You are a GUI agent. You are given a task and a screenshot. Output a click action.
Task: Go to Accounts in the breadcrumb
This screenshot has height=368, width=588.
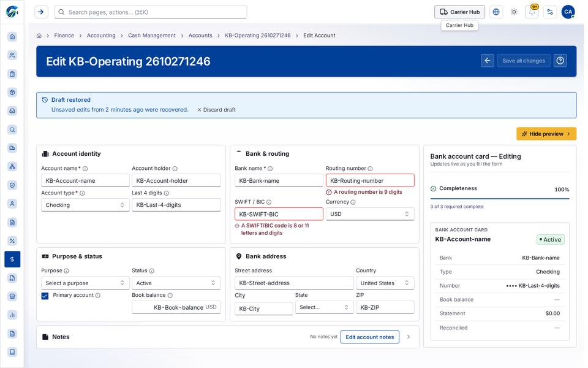point(200,36)
